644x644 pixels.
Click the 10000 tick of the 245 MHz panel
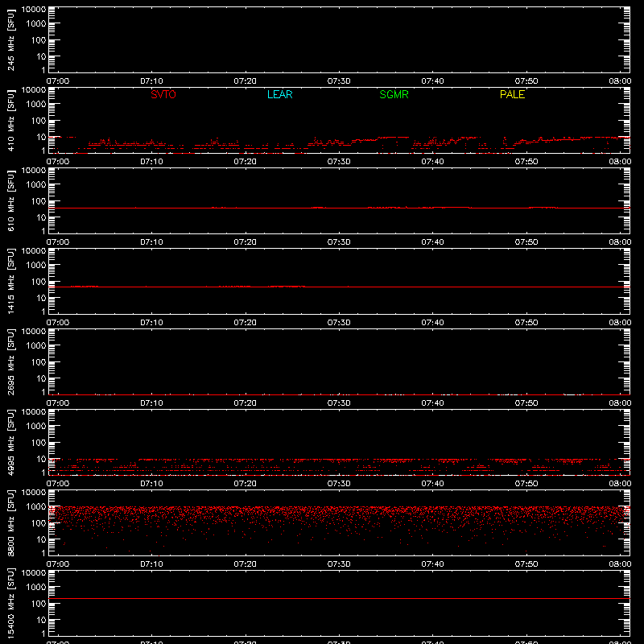tap(34, 10)
